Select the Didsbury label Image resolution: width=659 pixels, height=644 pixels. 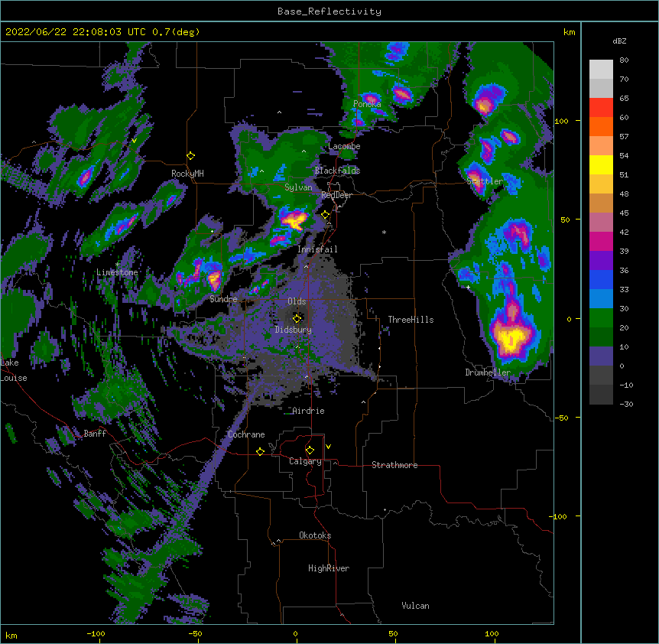(294, 330)
